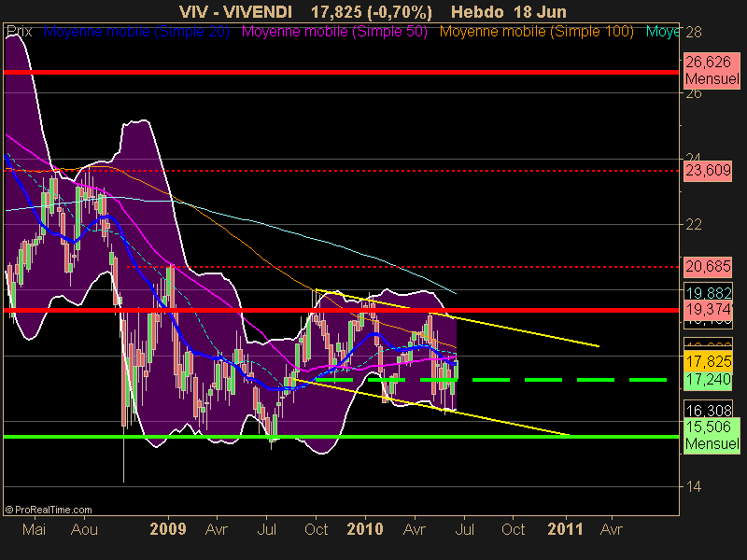The width and height of the screenshot is (747, 560).
Task: Click the 20,685 red price tag
Action: (x=708, y=266)
